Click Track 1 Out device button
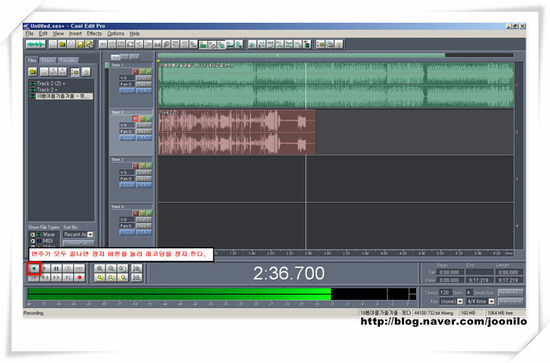 [144, 78]
